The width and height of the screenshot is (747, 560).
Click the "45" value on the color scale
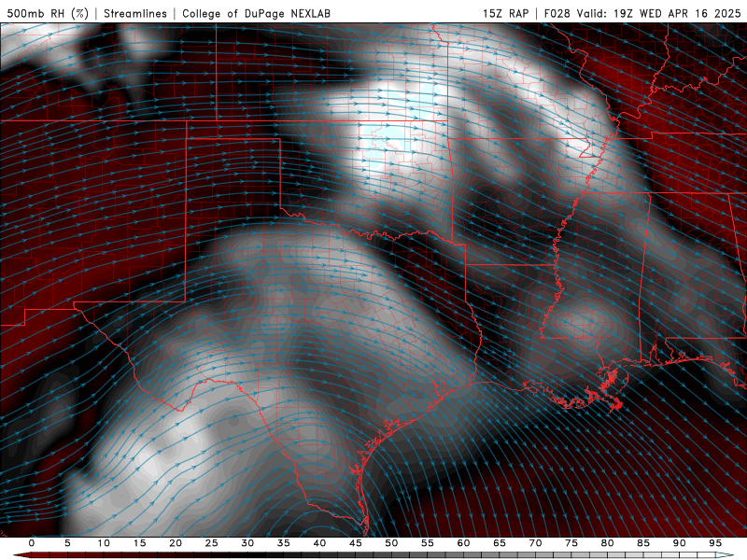pos(356,543)
